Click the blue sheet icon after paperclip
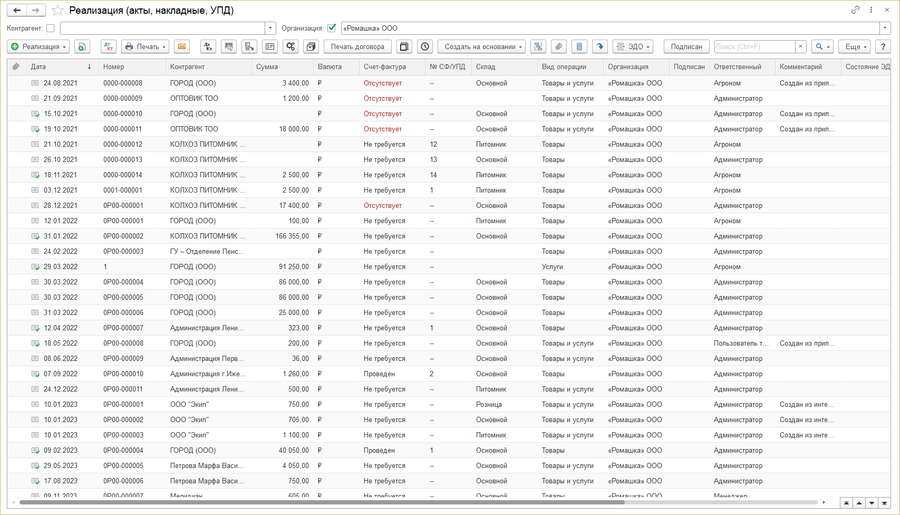Image resolution: width=900 pixels, height=515 pixels. [x=579, y=47]
